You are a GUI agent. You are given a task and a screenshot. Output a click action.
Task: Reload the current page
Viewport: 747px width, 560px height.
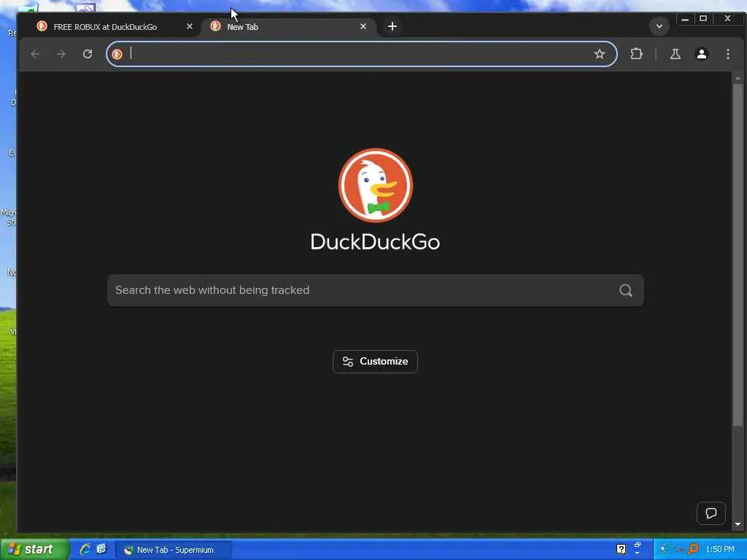point(88,54)
